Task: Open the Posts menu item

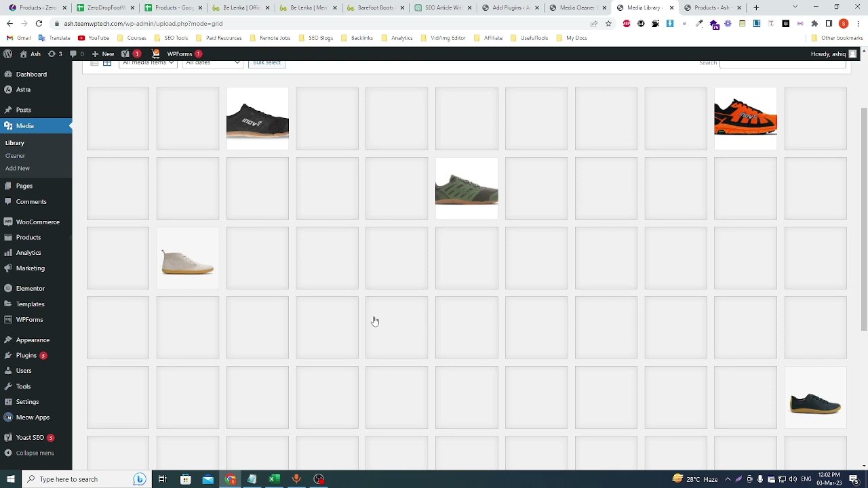Action: [24, 110]
